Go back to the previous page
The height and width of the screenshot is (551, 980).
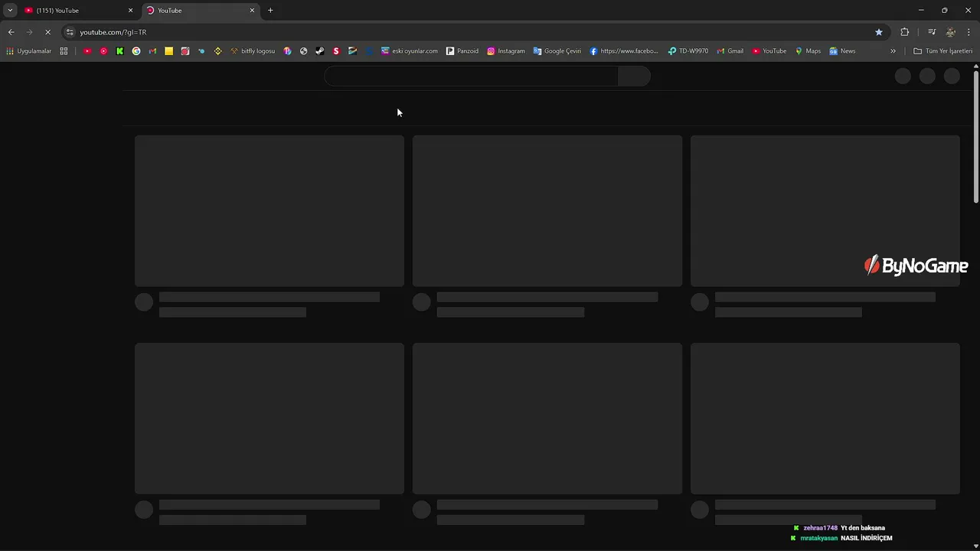pyautogui.click(x=11, y=32)
